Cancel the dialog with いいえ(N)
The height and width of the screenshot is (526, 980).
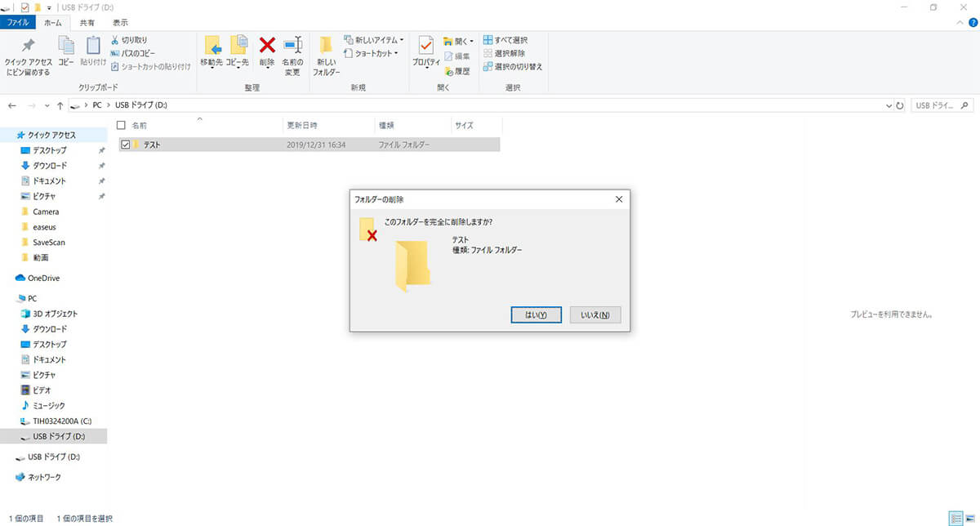pyautogui.click(x=595, y=314)
